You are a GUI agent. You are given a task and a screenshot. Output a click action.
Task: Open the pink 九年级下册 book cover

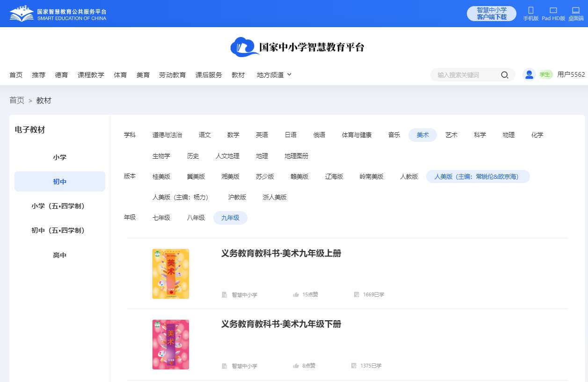tap(171, 345)
